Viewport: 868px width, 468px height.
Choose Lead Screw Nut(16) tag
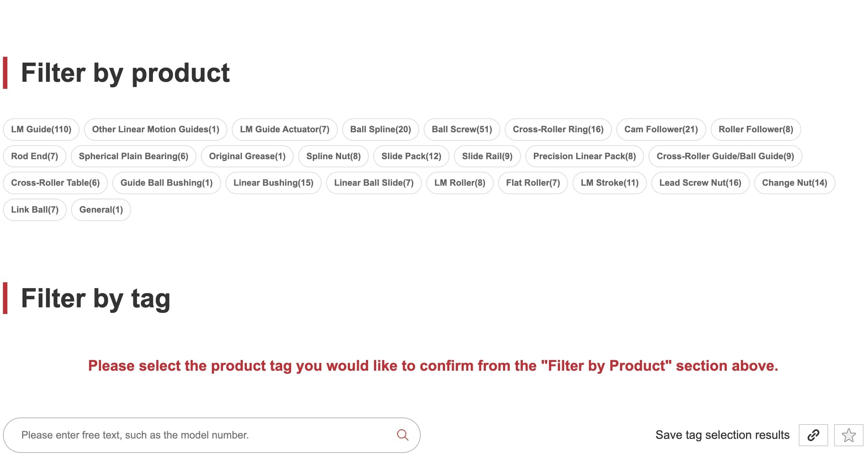(x=700, y=183)
